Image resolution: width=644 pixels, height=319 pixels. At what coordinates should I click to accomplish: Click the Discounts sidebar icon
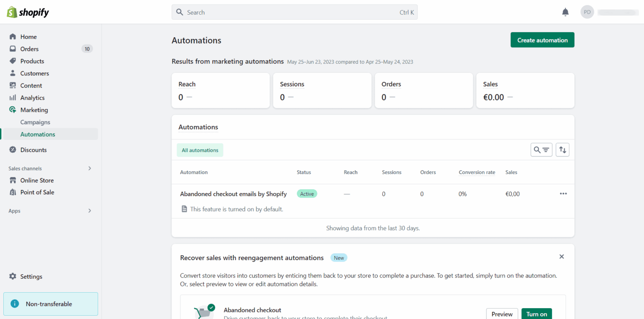tap(13, 149)
